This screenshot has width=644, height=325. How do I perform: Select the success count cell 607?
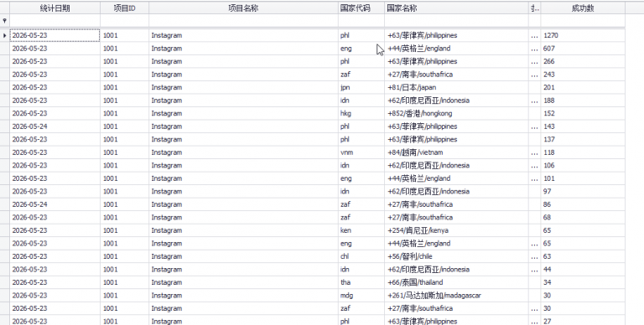(583, 49)
